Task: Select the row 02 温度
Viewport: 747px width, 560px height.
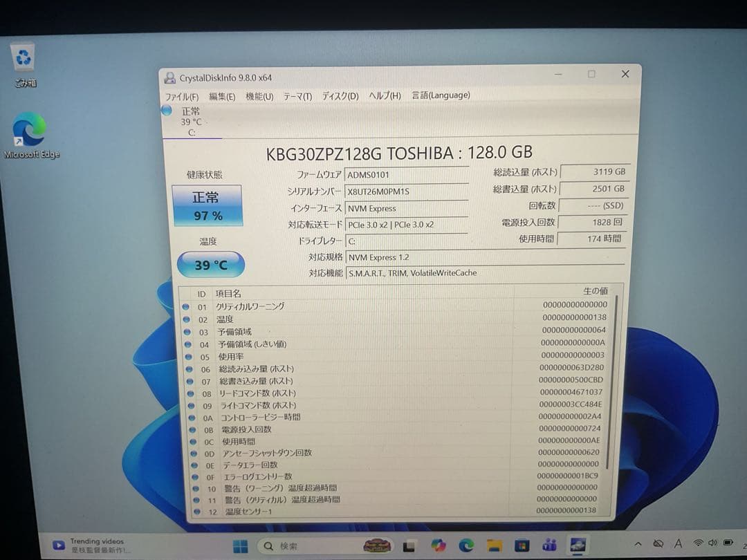Action: pyautogui.click(x=395, y=319)
